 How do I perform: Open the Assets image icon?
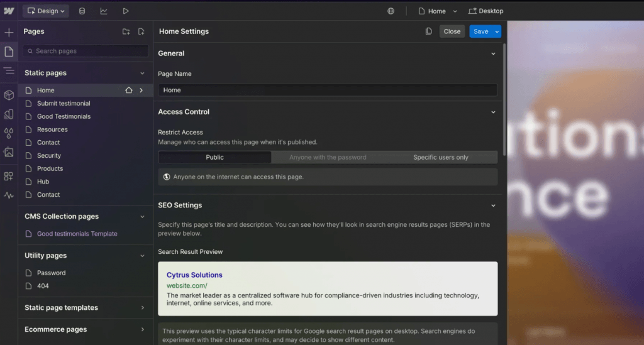click(9, 152)
